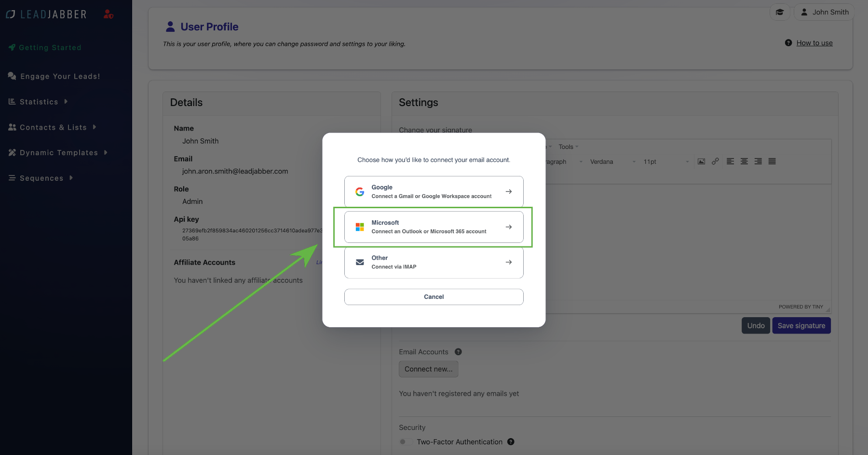Justify signature text
The image size is (868, 455).
click(x=772, y=161)
